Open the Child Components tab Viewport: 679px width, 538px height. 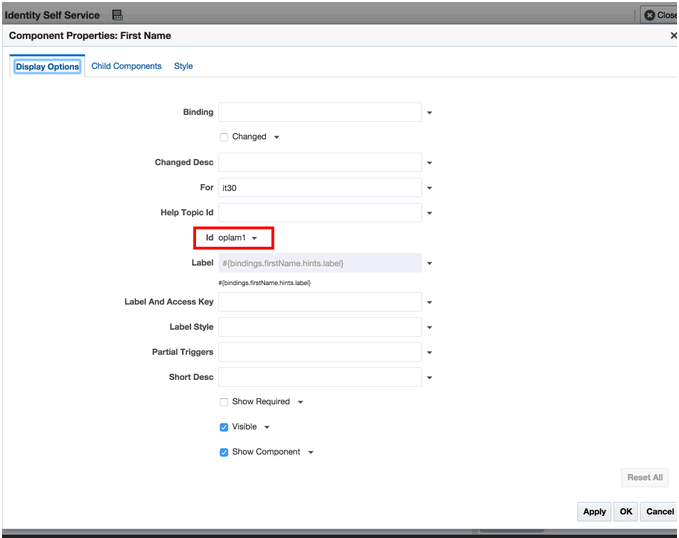[x=126, y=66]
